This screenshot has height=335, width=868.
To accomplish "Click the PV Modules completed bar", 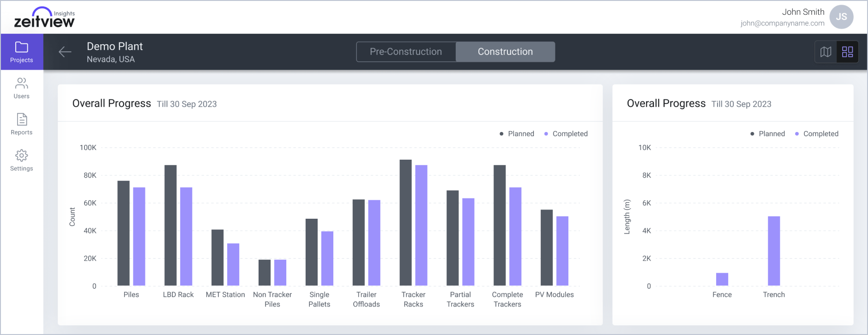I will pyautogui.click(x=562, y=251).
